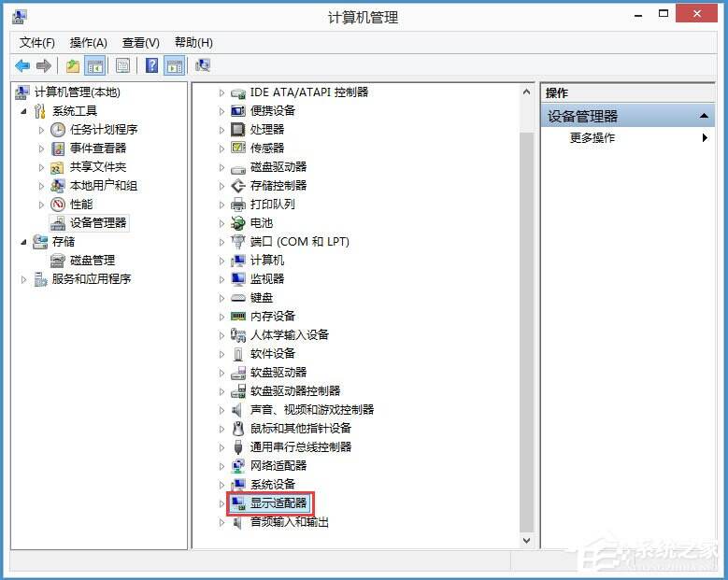
Task: Click the 鼠标和其他指针设备 mouse icon
Action: (238, 428)
